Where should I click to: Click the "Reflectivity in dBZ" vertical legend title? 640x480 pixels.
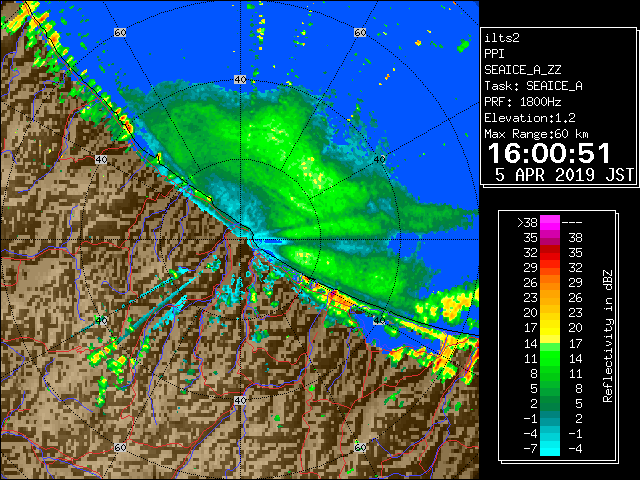point(608,336)
